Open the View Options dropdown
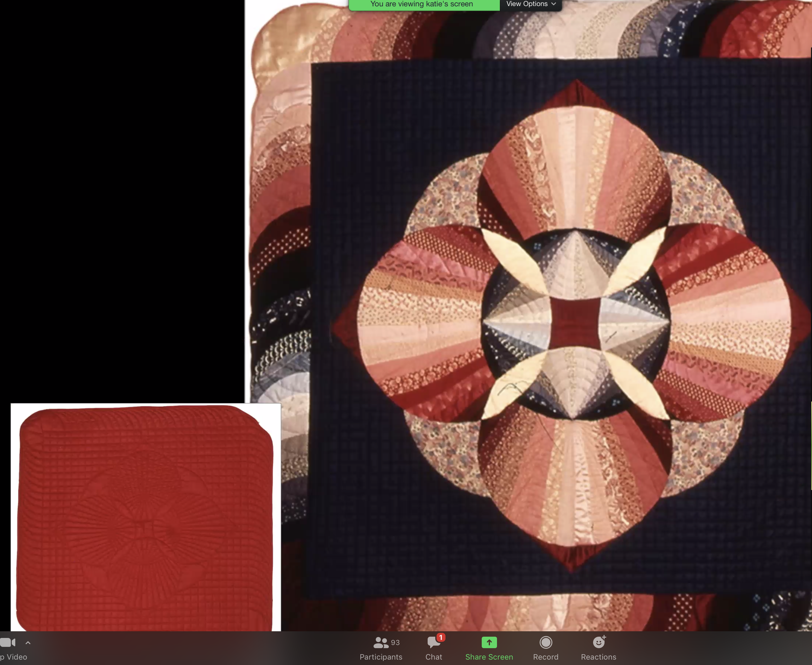This screenshot has height=665, width=812. point(531,4)
